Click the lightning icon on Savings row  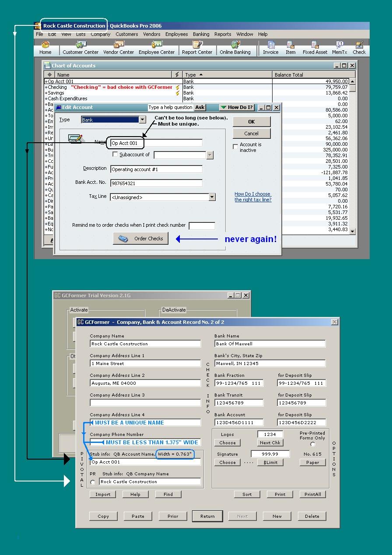177,93
